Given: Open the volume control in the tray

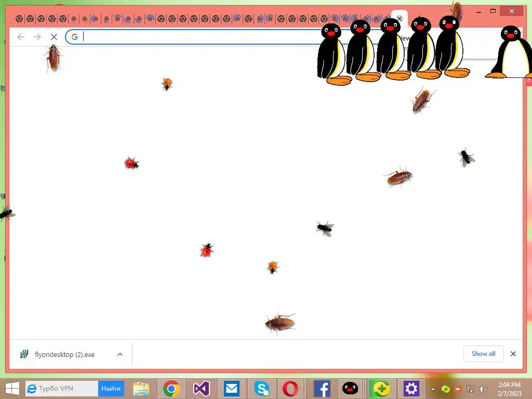Looking at the screenshot, I should pyautogui.click(x=483, y=389).
